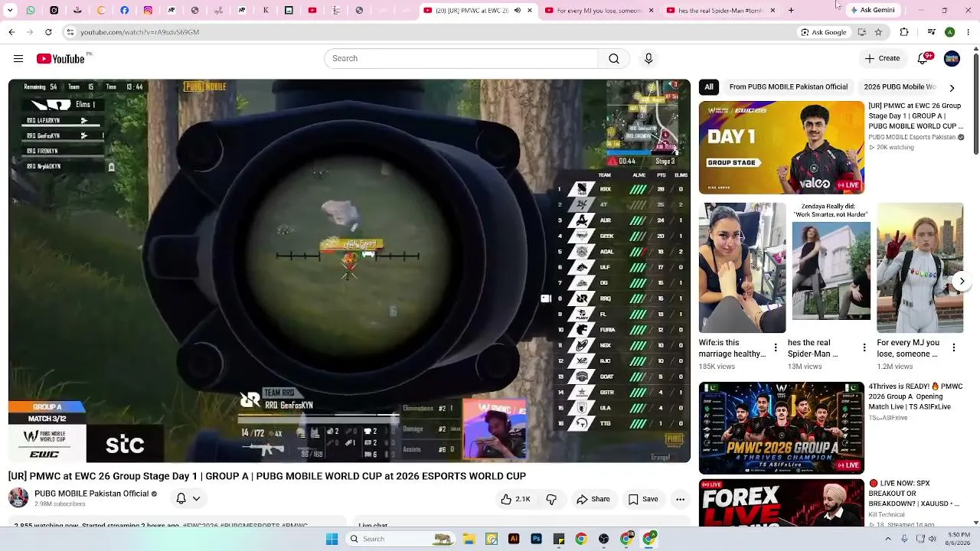Open Chrome three-dot menu
The width and height of the screenshot is (980, 551).
(968, 32)
